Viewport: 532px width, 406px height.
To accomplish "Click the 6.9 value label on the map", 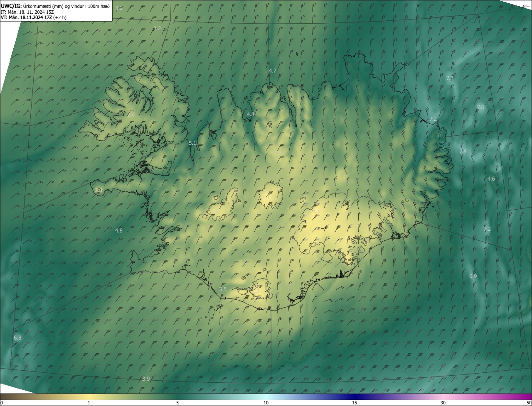I will click(x=473, y=276).
